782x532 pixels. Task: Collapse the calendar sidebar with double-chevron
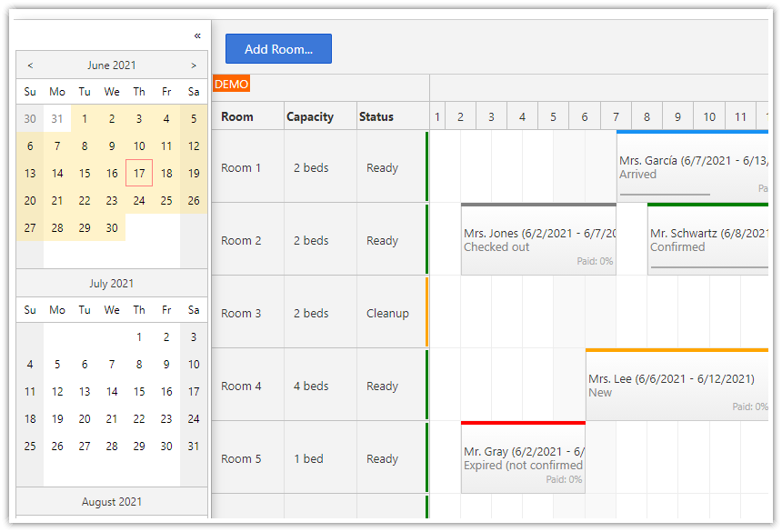(x=197, y=35)
